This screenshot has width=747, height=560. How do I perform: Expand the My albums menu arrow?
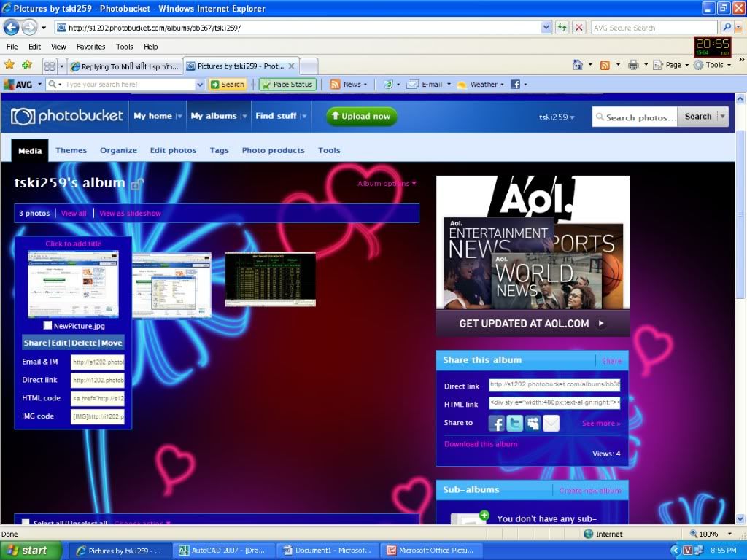tap(244, 116)
